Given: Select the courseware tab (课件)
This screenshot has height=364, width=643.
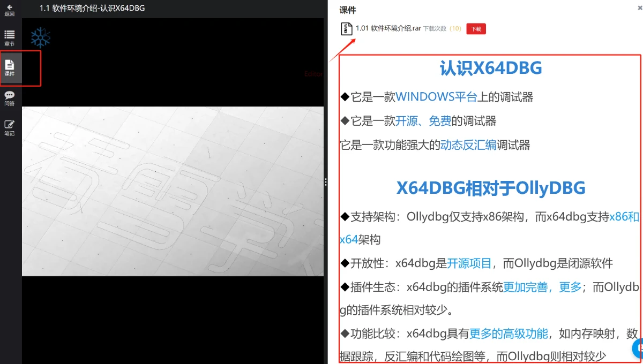Looking at the screenshot, I should pyautogui.click(x=10, y=68).
